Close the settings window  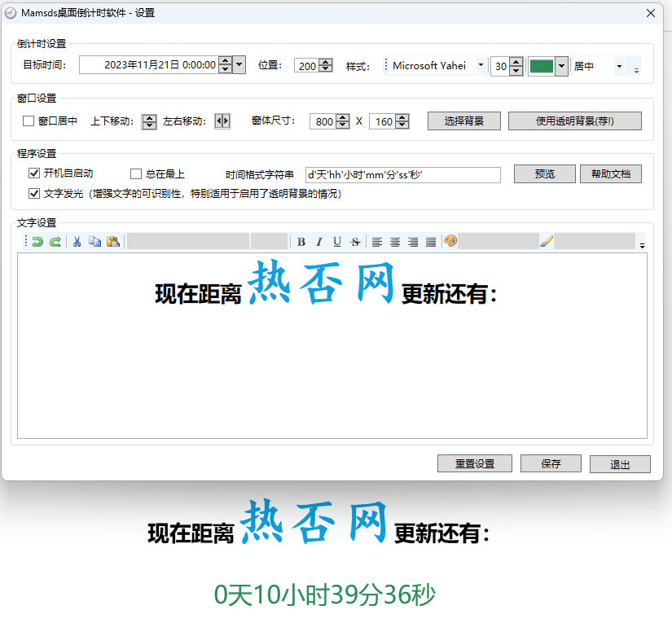tap(651, 13)
